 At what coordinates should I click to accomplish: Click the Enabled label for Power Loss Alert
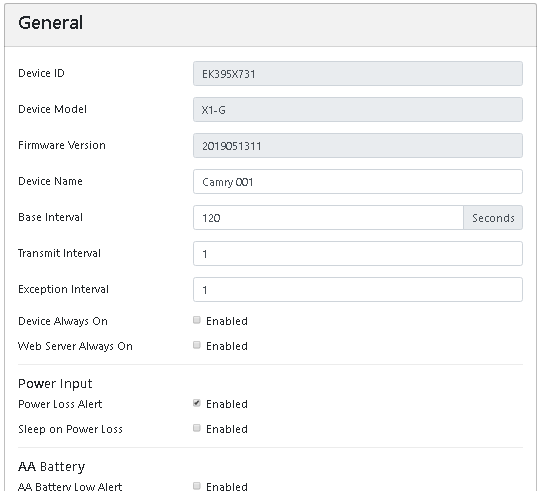tap(227, 404)
